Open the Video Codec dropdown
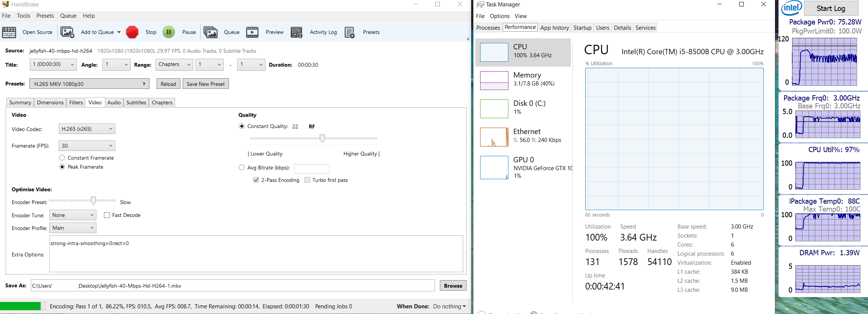The height and width of the screenshot is (314, 868). click(x=87, y=129)
